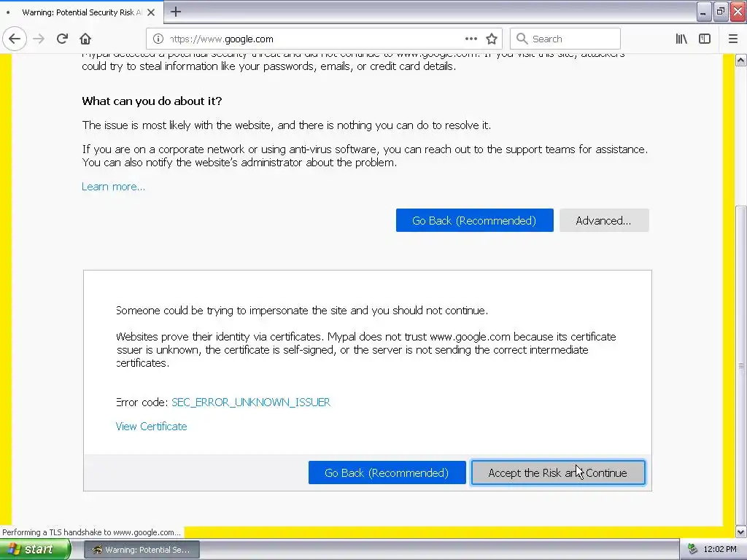Select the Warning: Potential Security Risk tab
This screenshot has height=560, width=747.
[x=81, y=12]
